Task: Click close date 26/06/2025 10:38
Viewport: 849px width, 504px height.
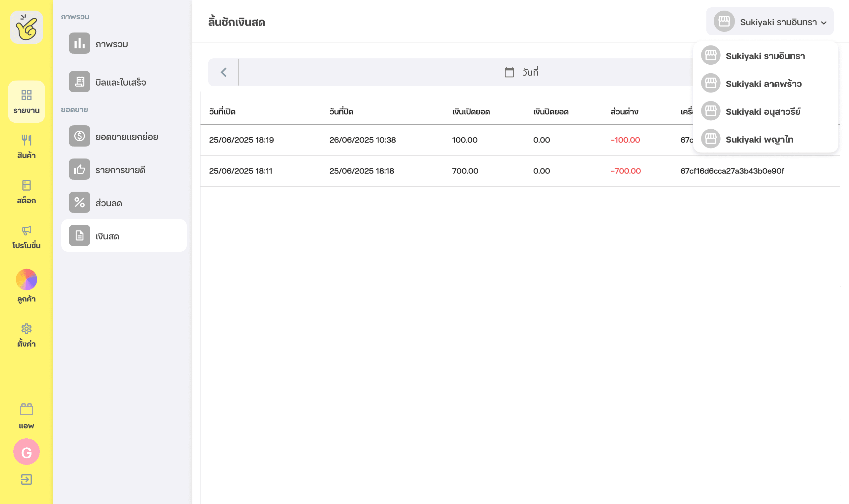Action: click(363, 140)
